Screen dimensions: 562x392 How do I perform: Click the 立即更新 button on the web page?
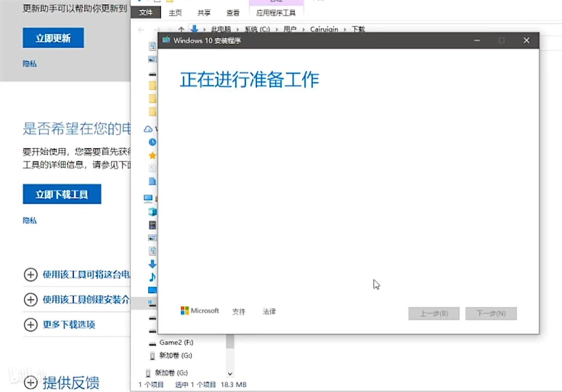[x=53, y=38]
